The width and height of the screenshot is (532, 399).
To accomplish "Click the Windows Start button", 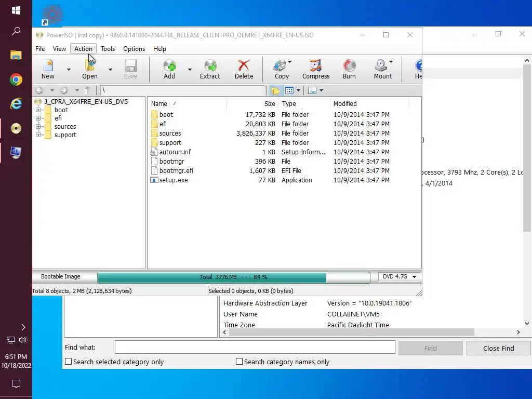I will [16, 10].
